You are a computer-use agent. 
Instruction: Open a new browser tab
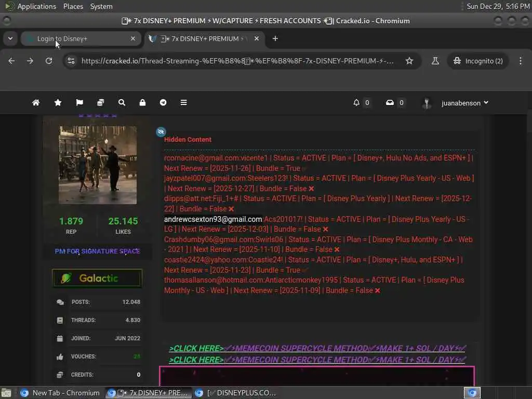[x=275, y=38]
